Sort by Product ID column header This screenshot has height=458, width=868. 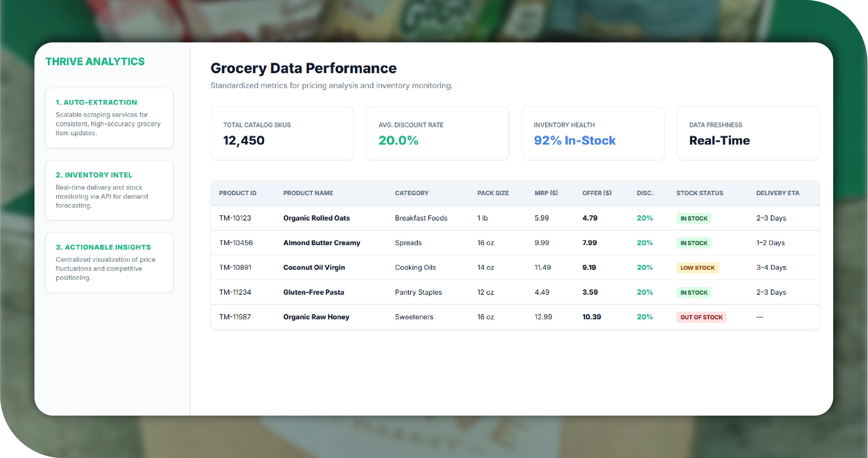coord(238,193)
